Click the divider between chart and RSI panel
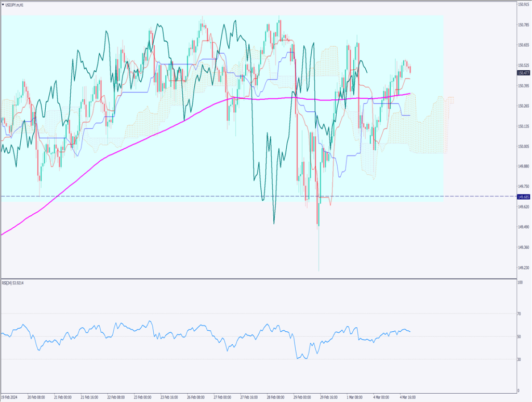The image size is (532, 402). pos(260,279)
